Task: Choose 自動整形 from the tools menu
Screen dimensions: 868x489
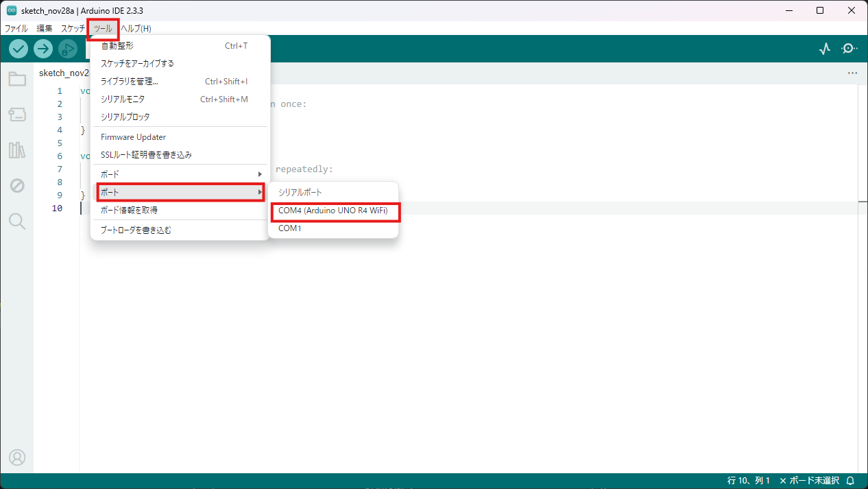Action: [117, 45]
